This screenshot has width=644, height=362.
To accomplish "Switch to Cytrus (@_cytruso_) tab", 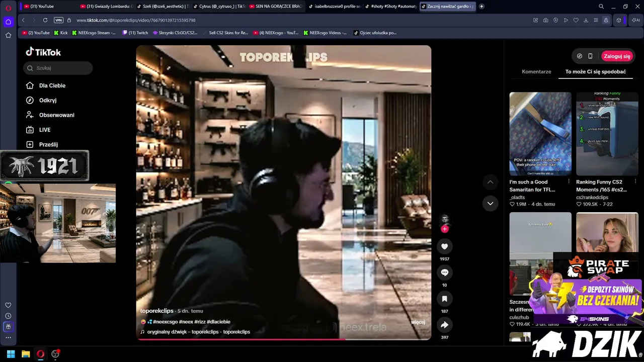I will point(218,7).
